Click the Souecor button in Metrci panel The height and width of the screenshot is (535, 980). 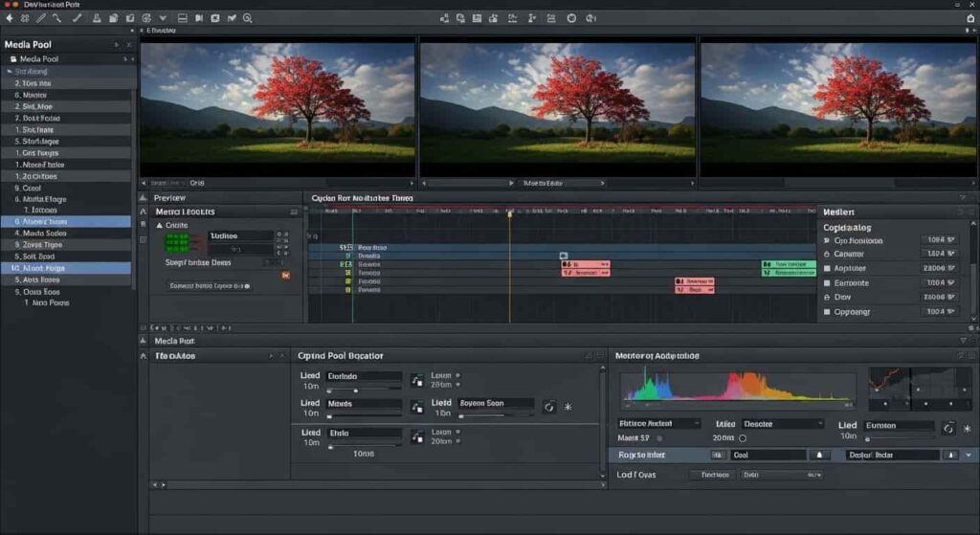point(210,285)
